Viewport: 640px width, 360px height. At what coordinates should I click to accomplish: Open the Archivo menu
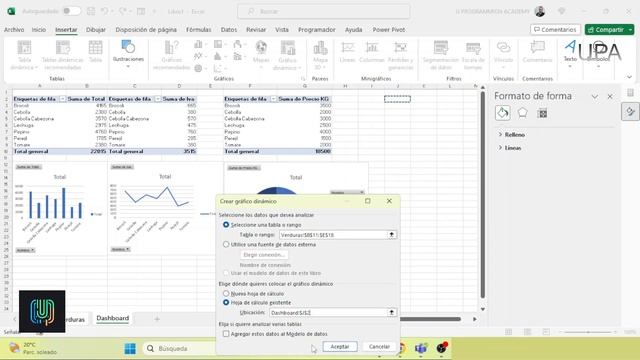tap(14, 30)
